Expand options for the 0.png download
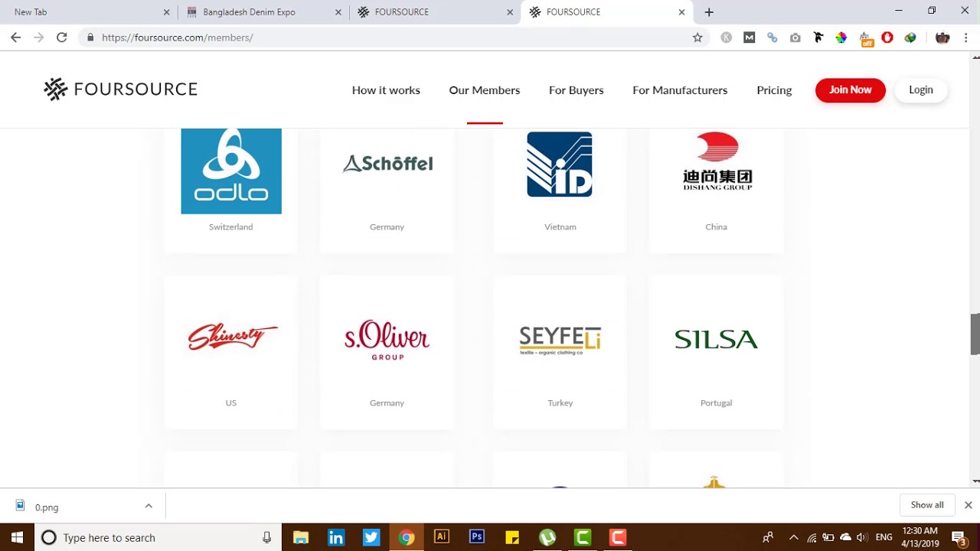Viewport: 980px width, 551px height. click(x=149, y=506)
